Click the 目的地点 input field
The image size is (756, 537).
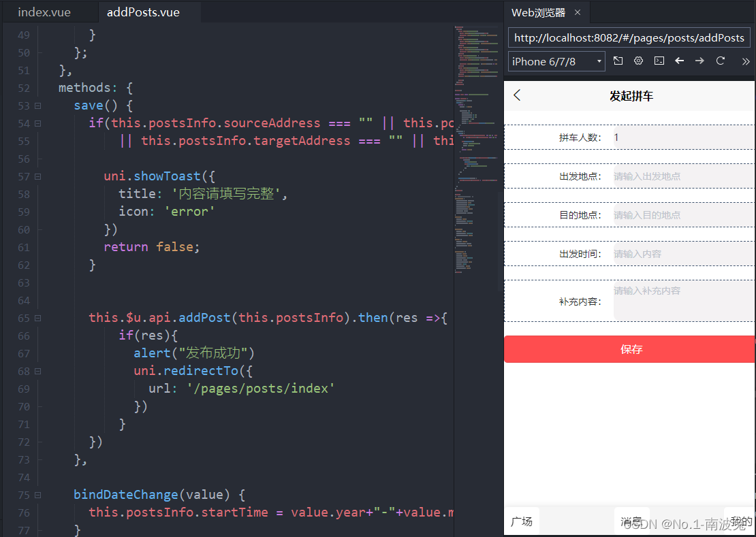tap(683, 215)
